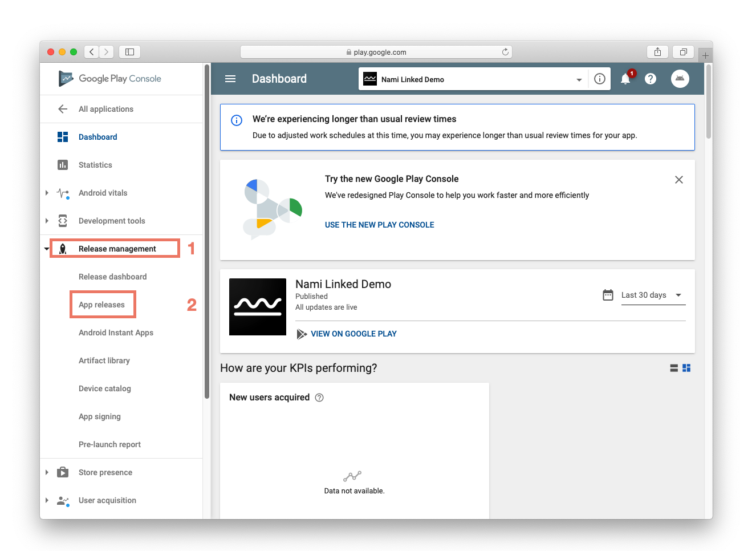Viewport: 756px width, 551px height.
Task: Open Pre-launch report
Action: 109,444
